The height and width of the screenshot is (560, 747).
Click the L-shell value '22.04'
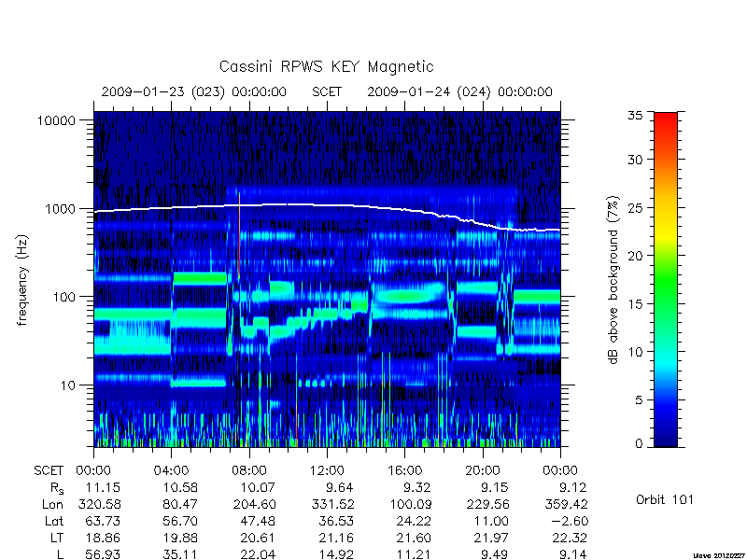click(x=258, y=554)
